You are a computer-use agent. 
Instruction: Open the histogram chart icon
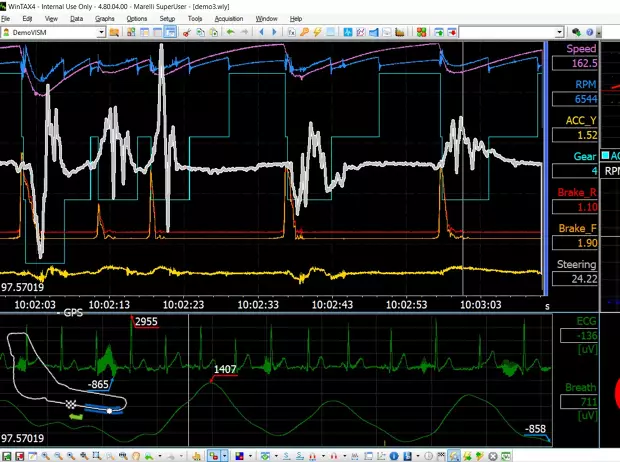coord(400,32)
